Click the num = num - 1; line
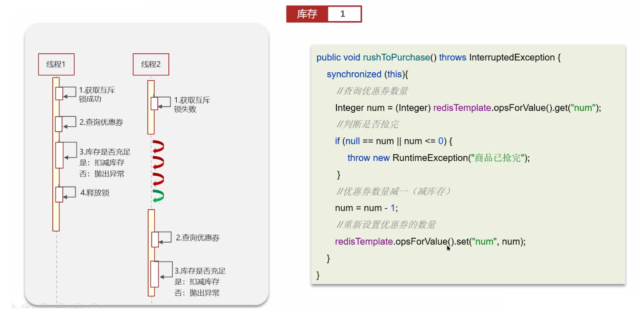Image resolution: width=644 pixels, height=317 pixels. coord(366,208)
